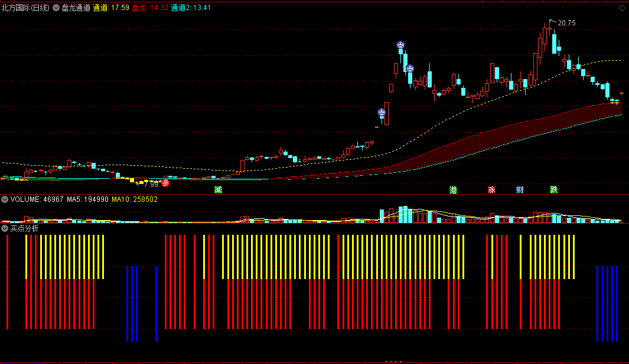The width and height of the screenshot is (629, 364).
Task: Click the 盘龙通道 indicator name
Action: (76, 8)
